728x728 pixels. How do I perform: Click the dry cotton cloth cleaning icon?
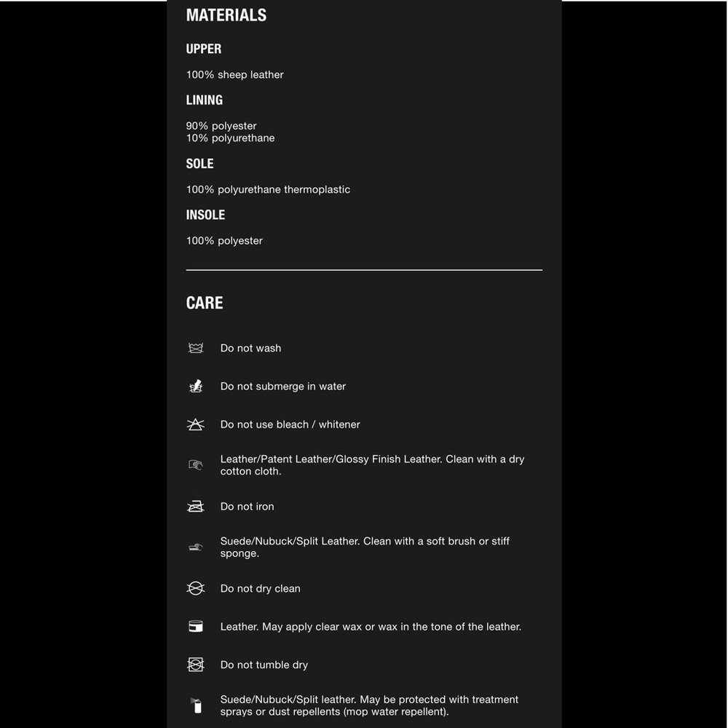tap(195, 464)
